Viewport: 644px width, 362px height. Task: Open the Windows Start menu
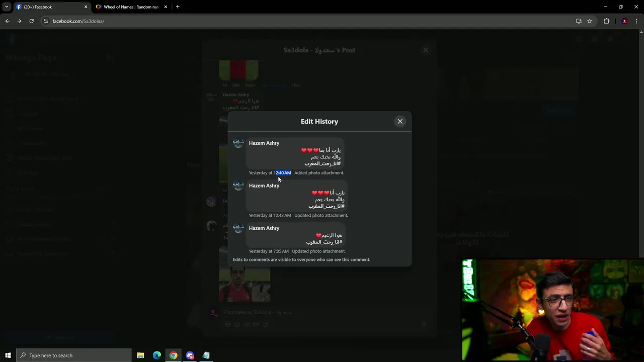coord(8,355)
